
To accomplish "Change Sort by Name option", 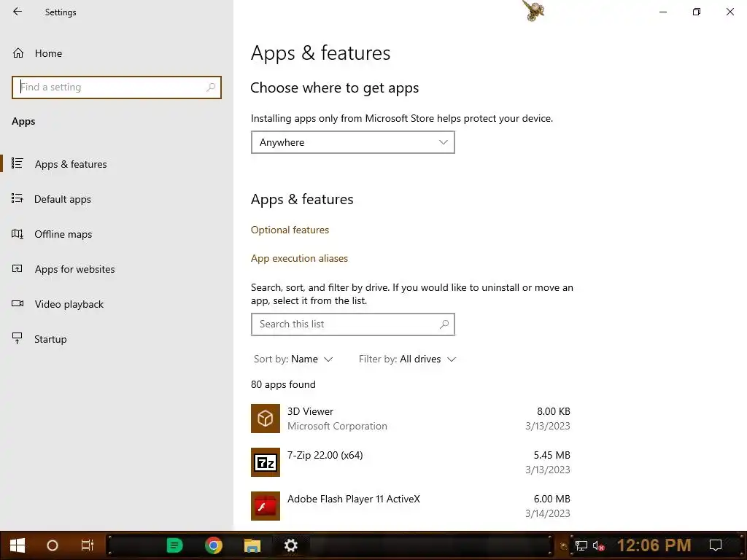I will [x=293, y=359].
